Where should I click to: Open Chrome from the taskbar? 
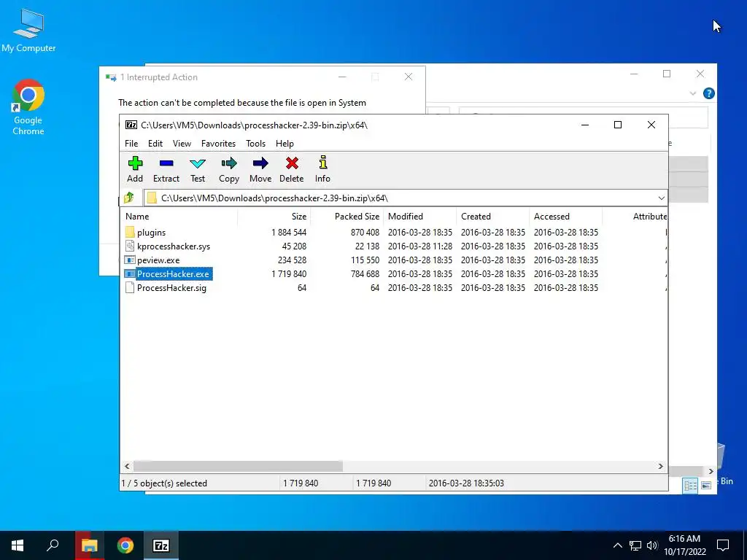[x=125, y=545]
